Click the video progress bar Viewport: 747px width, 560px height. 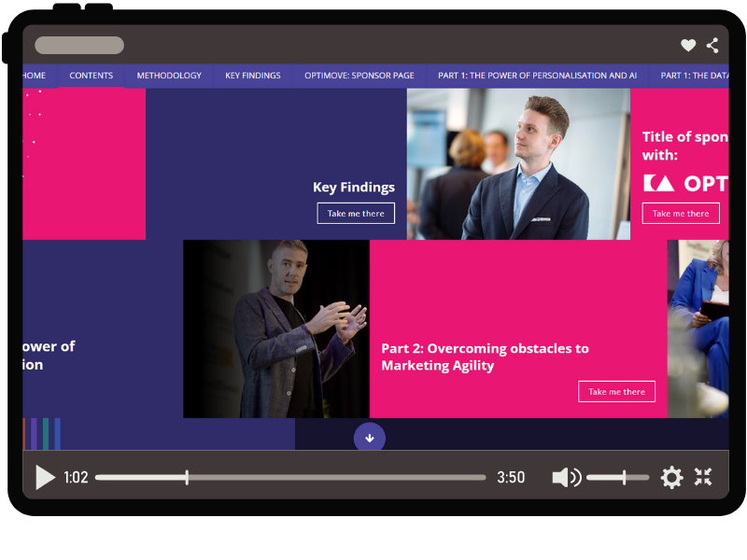pyautogui.click(x=289, y=478)
